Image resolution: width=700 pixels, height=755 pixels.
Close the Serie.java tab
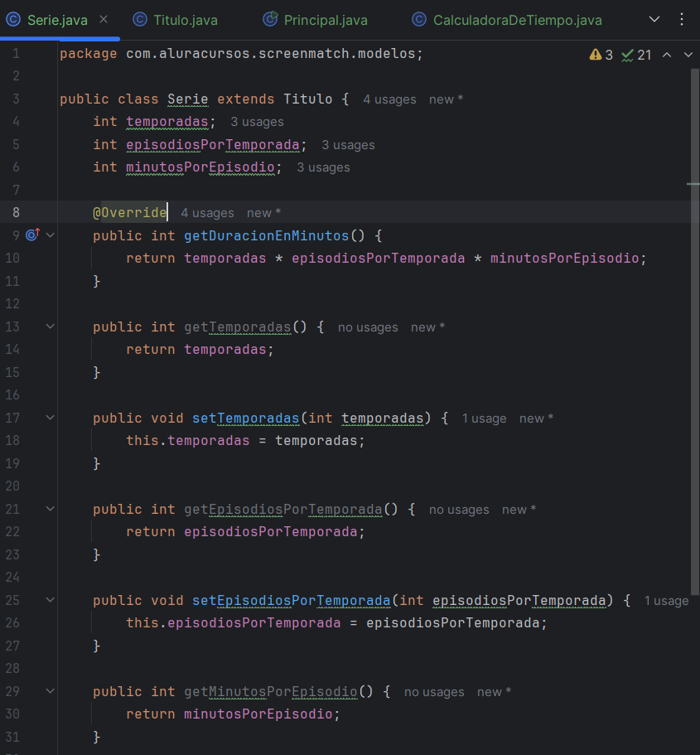[104, 19]
